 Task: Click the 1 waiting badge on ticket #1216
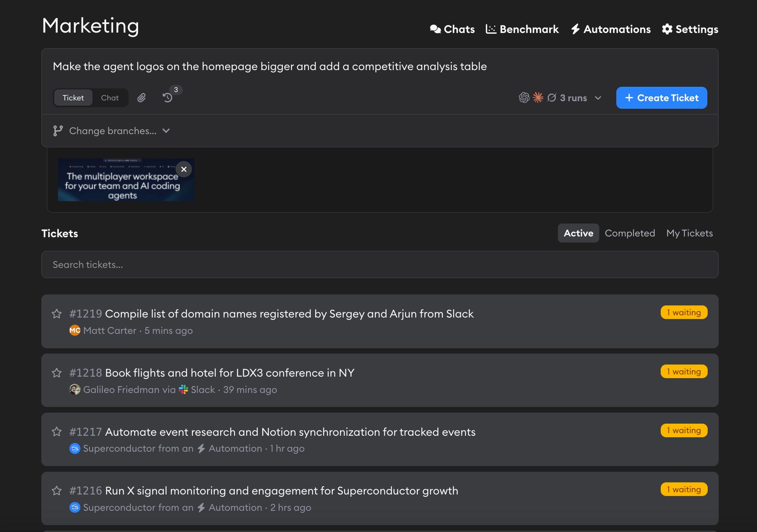(x=684, y=490)
